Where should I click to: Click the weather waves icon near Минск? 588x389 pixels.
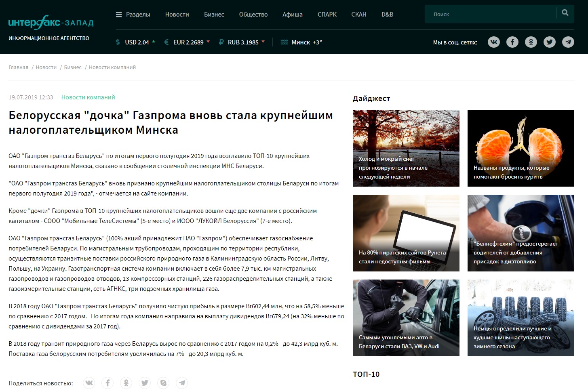[285, 42]
